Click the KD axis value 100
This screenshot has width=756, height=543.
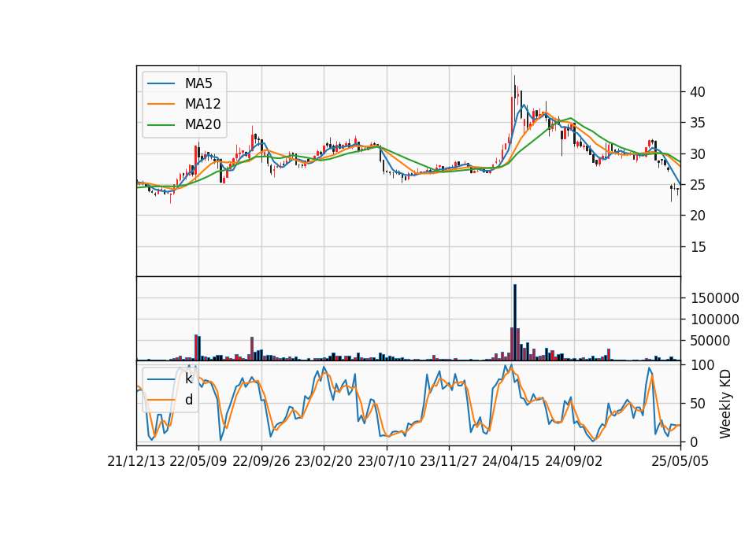(x=702, y=365)
